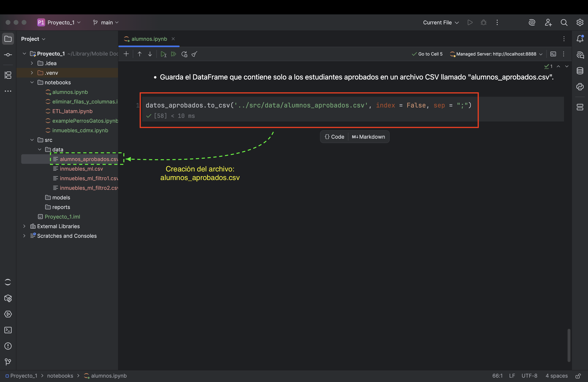Insert a new Code cell
The height and width of the screenshot is (382, 588).
(334, 137)
